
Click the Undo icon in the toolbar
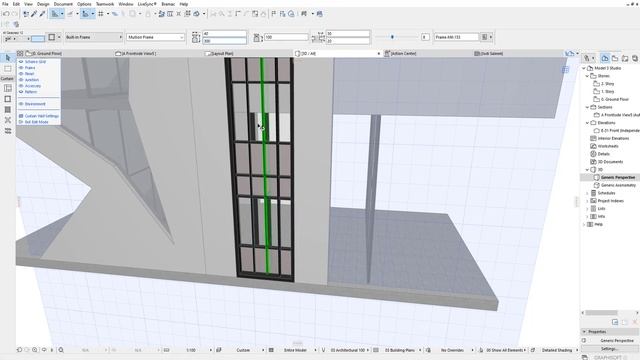point(6,14)
